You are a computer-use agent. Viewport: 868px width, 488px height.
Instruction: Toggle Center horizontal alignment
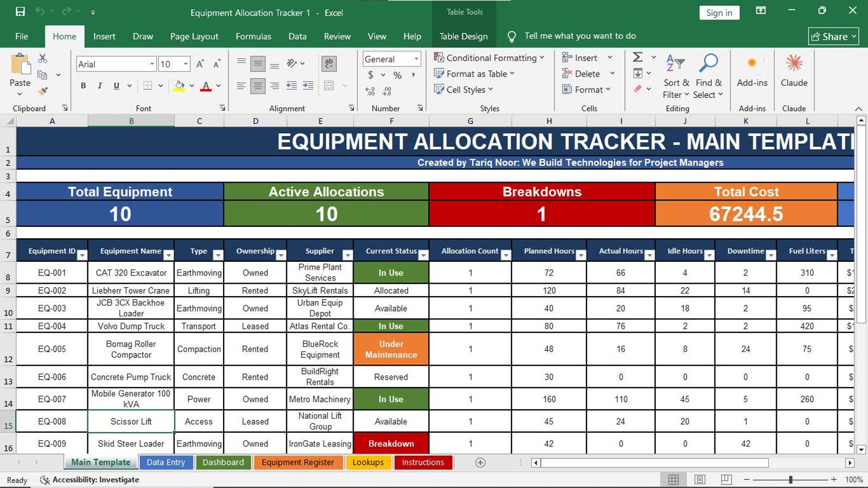[x=257, y=86]
